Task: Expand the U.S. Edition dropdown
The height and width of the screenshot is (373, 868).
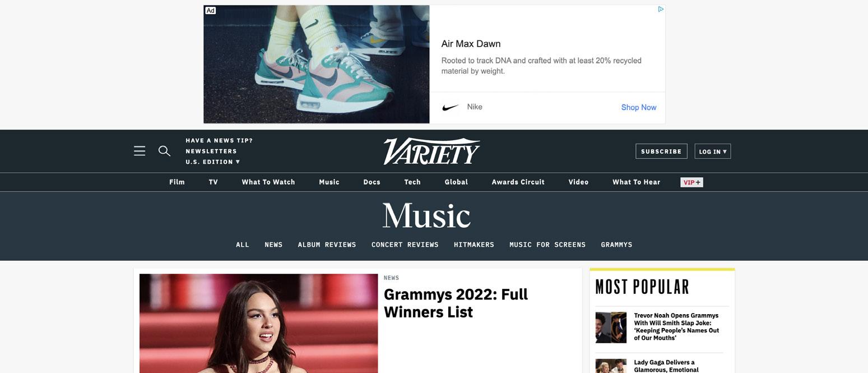Action: [213, 162]
